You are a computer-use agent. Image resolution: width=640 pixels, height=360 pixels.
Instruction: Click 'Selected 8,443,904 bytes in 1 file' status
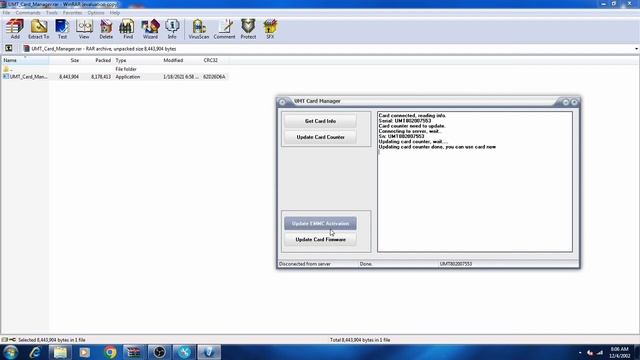52,340
